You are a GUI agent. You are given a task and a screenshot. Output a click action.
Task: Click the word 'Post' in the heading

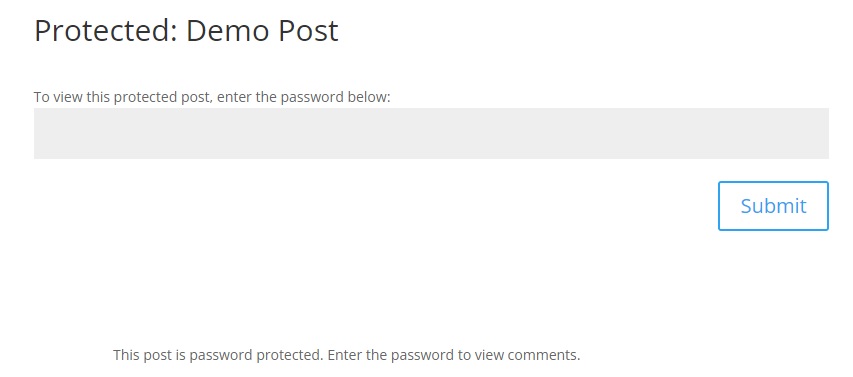coord(309,30)
